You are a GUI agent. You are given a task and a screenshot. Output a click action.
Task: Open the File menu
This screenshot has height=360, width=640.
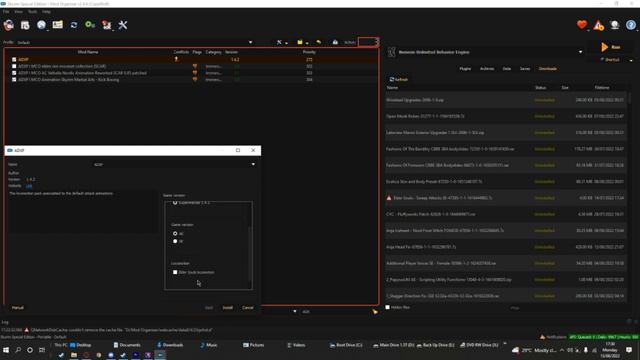pos(6,12)
